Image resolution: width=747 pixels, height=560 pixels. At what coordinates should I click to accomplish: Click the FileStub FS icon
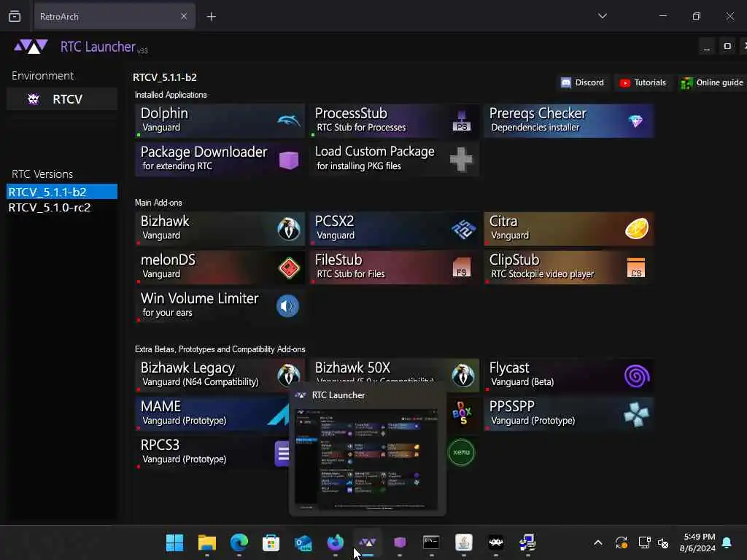pyautogui.click(x=461, y=268)
